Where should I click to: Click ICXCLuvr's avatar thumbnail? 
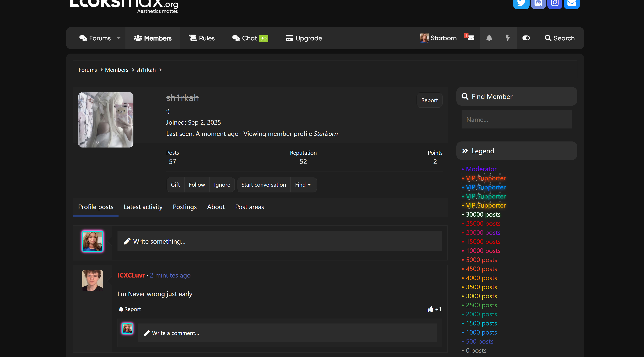pos(92,281)
